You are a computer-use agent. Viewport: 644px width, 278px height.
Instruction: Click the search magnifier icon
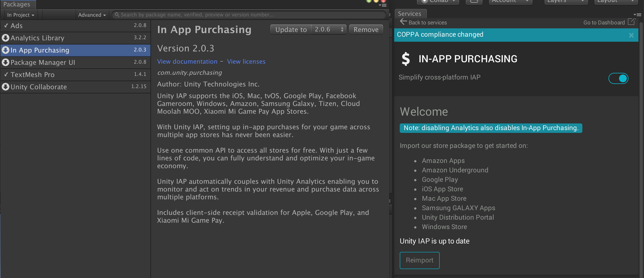(x=117, y=14)
